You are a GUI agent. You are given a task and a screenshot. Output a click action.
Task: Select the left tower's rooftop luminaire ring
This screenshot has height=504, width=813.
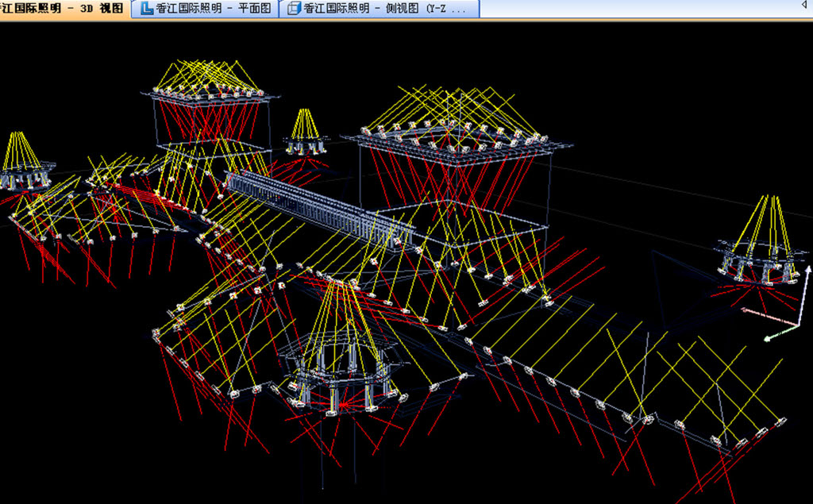point(210,93)
